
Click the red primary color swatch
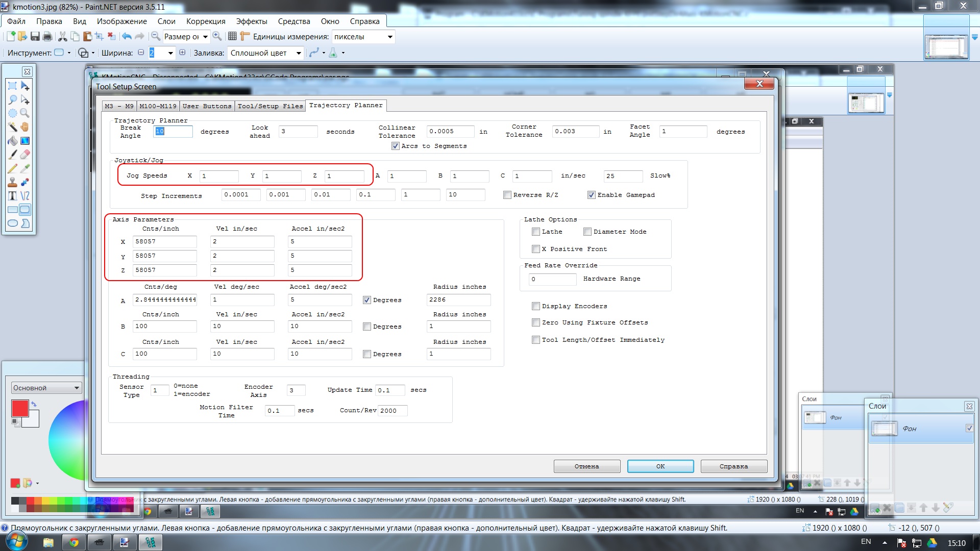(20, 409)
